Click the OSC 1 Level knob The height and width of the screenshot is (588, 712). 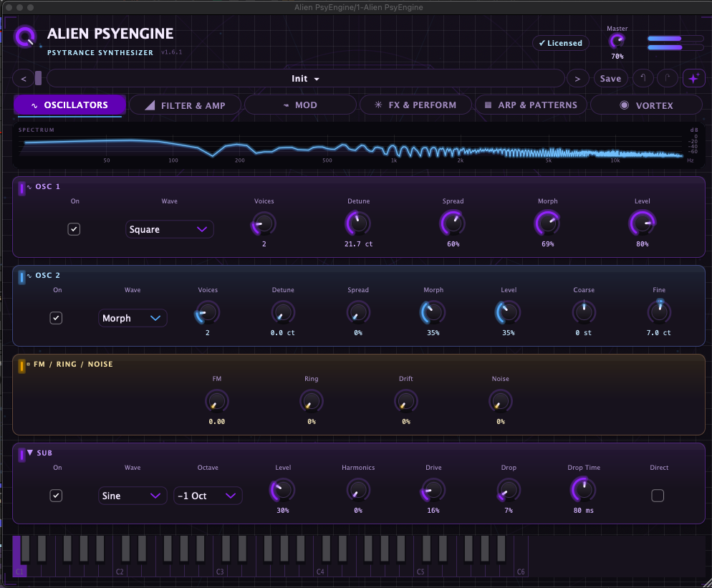click(642, 223)
